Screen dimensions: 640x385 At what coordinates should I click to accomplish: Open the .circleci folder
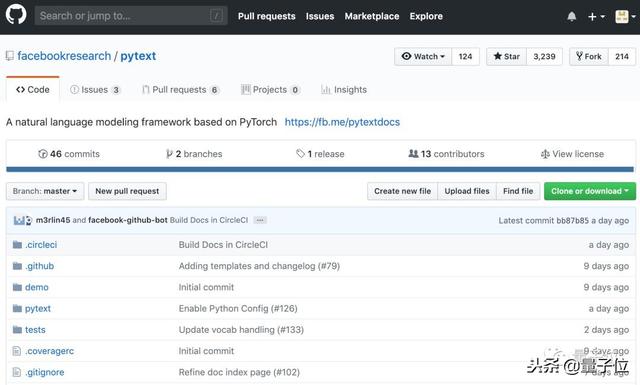[x=41, y=245]
